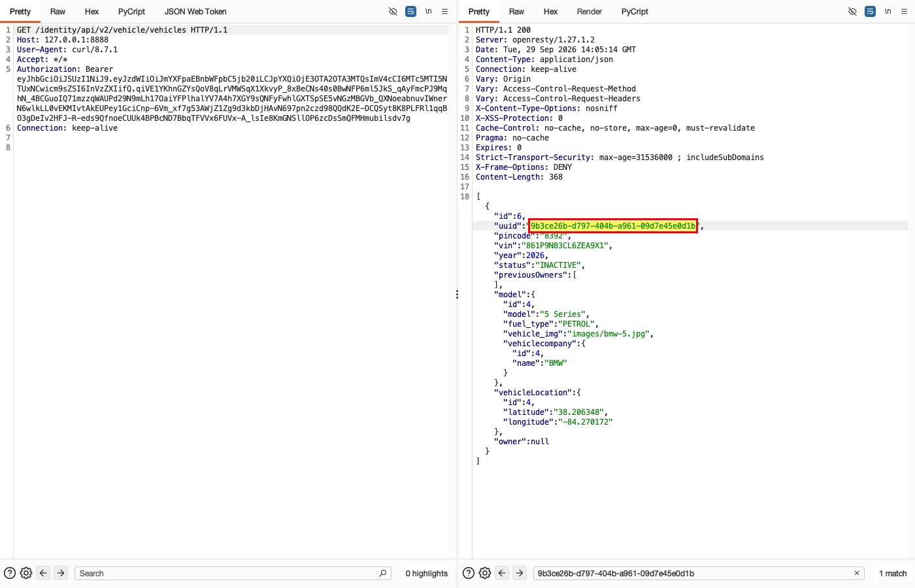Go to previous match in response search
Viewport: 915px width, 588px height.
coord(502,573)
